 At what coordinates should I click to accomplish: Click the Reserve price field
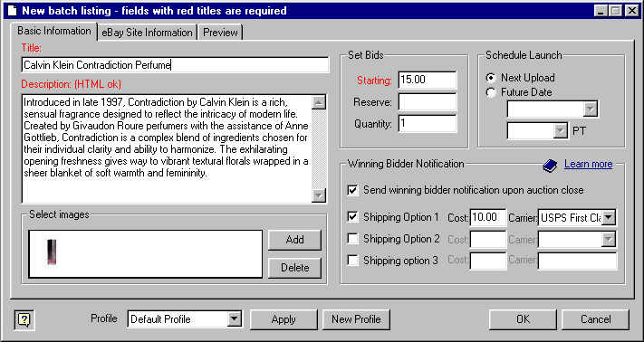click(x=428, y=102)
